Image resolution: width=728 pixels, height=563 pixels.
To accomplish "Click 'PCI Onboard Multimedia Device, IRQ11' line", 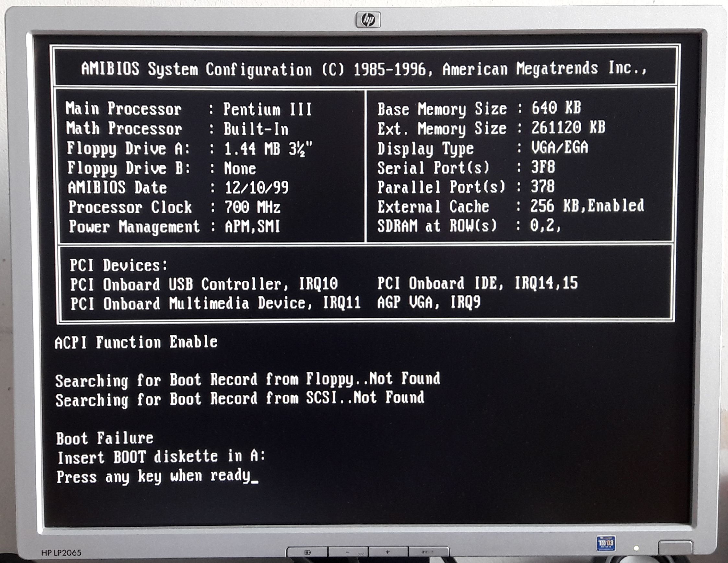I will click(216, 304).
